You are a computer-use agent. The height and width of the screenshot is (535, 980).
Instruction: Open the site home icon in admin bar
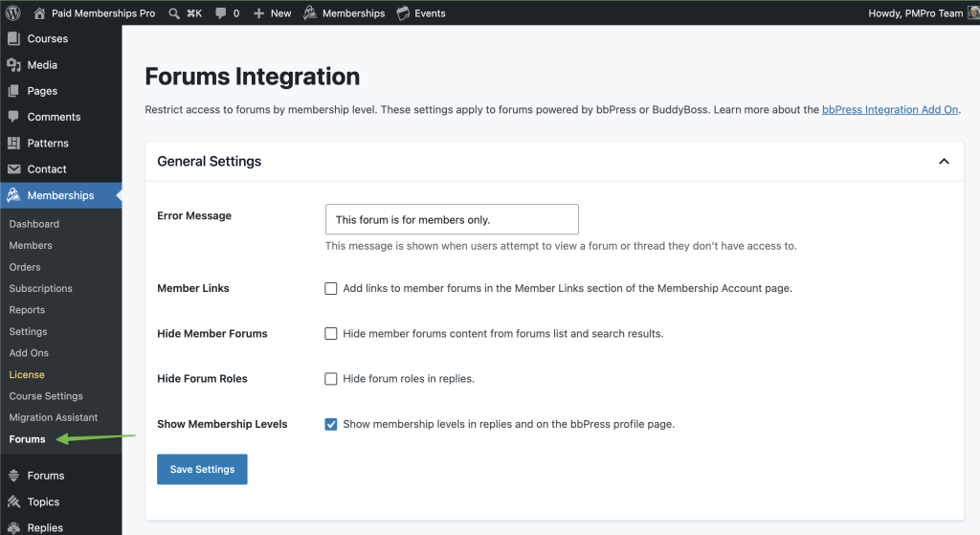point(39,13)
